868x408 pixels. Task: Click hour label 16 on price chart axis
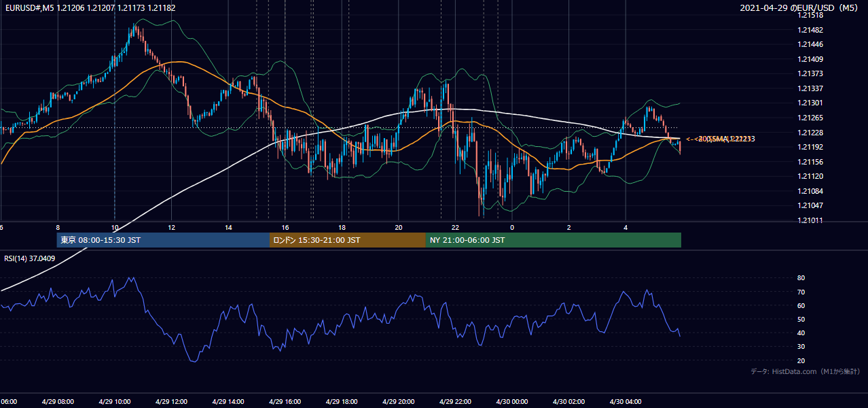[x=285, y=227]
